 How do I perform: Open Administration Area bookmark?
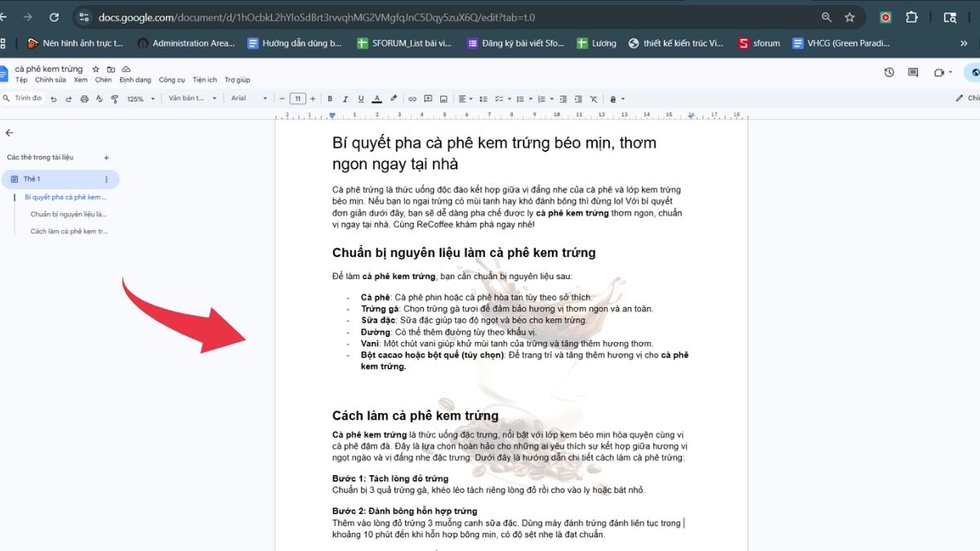[186, 43]
